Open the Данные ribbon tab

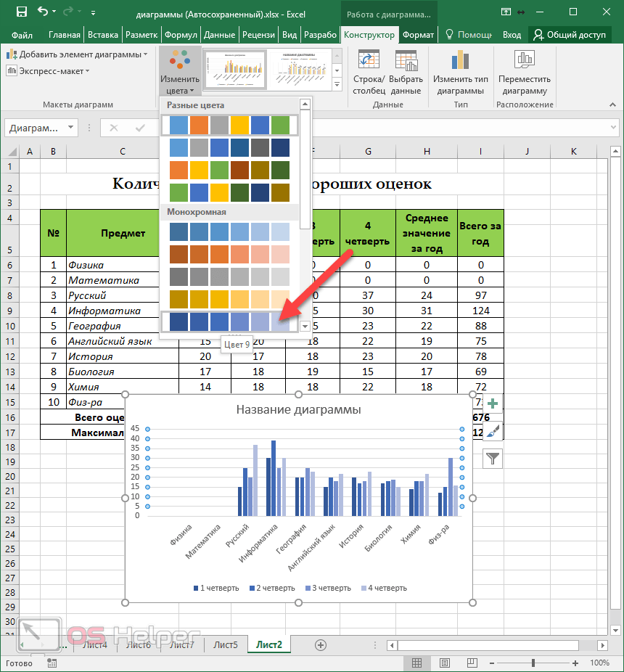coord(219,35)
